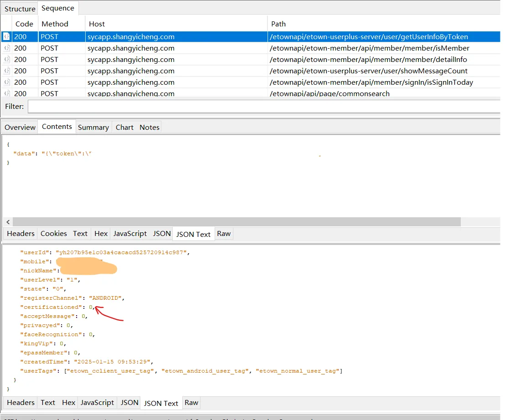Click the "userLevel" line in response
The height and width of the screenshot is (420, 510).
[x=50, y=280]
